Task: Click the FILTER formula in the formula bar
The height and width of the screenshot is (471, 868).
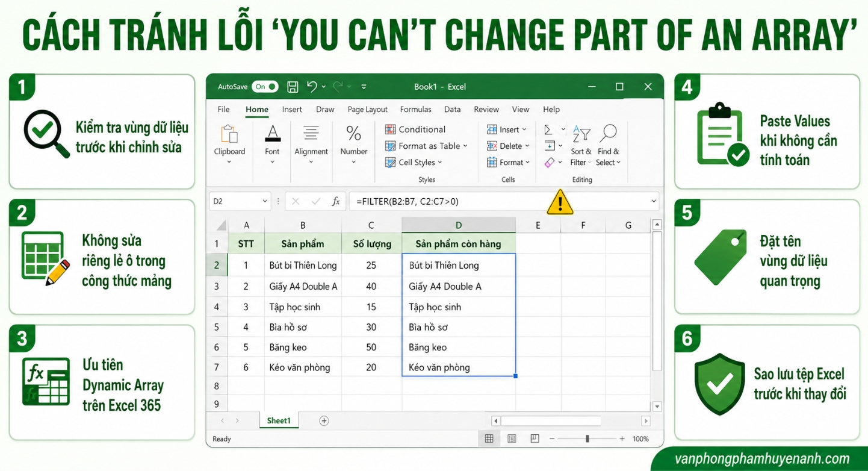Action: coord(408,202)
